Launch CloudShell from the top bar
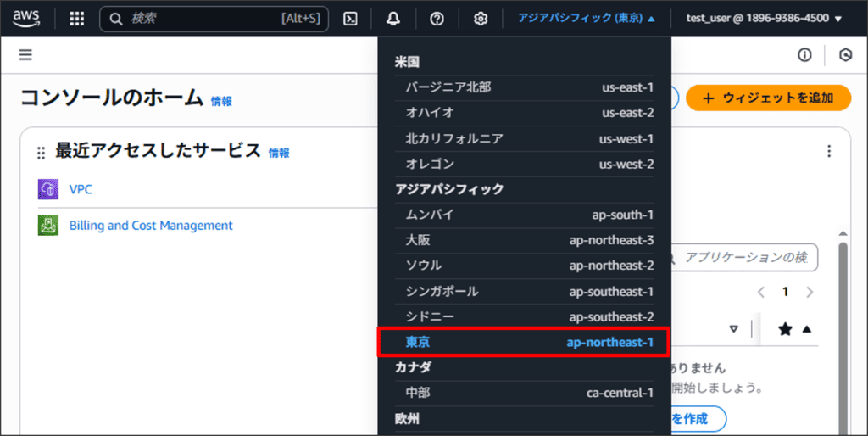Screen dimensions: 868x436 [350, 19]
